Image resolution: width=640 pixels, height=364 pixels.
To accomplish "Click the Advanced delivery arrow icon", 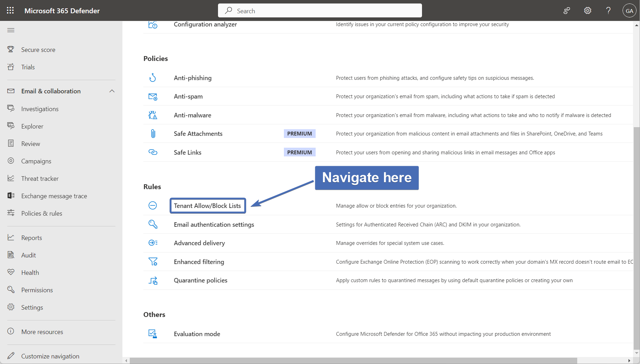I will 153,243.
